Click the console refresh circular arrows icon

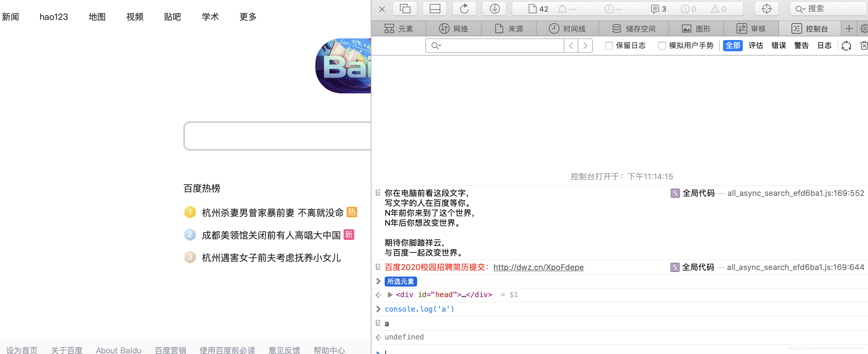(x=846, y=45)
